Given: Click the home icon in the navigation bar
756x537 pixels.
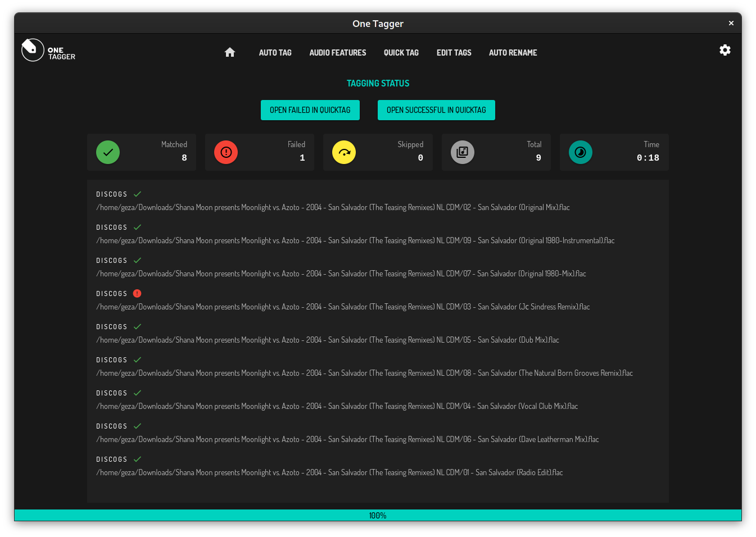Looking at the screenshot, I should tap(229, 52).
